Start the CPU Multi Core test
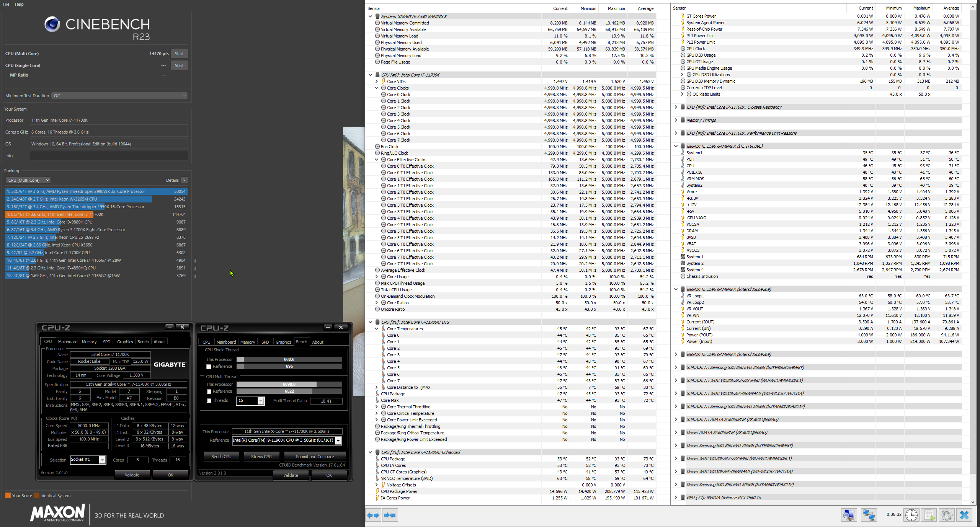Viewport: 980px width, 527px height. [179, 54]
